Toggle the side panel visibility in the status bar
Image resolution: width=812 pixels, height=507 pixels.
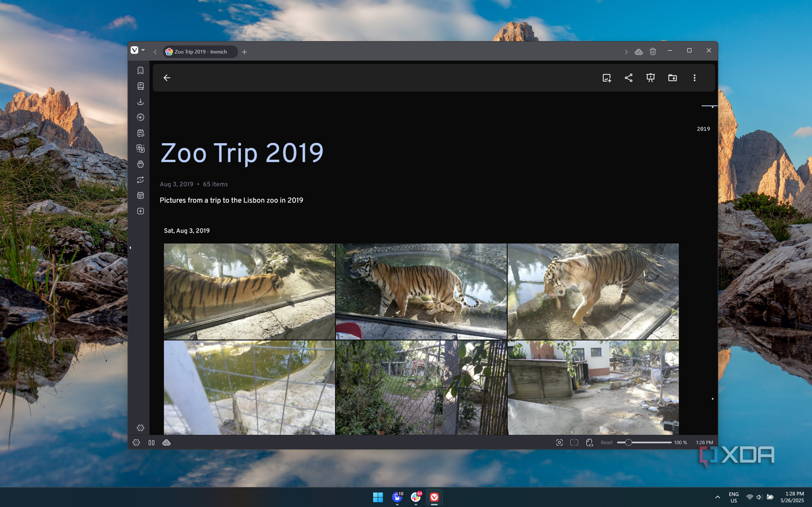pos(151,443)
